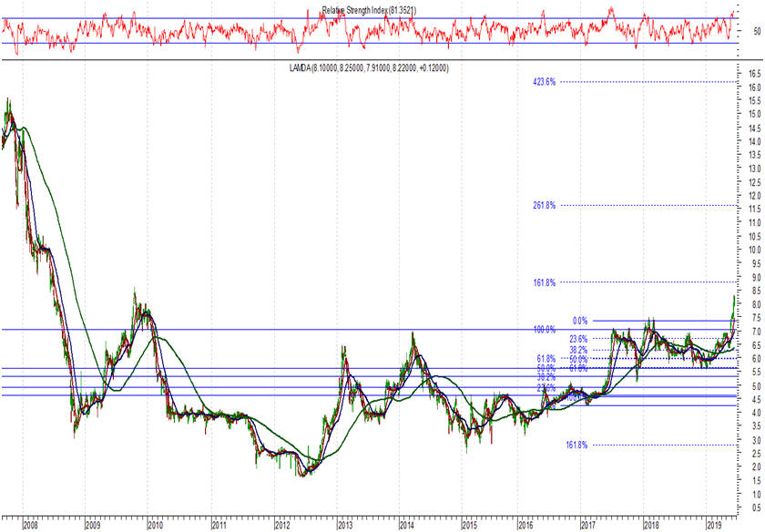Select the 2010 year label on time axis
This screenshot has height=532, width=765.
coord(155,526)
